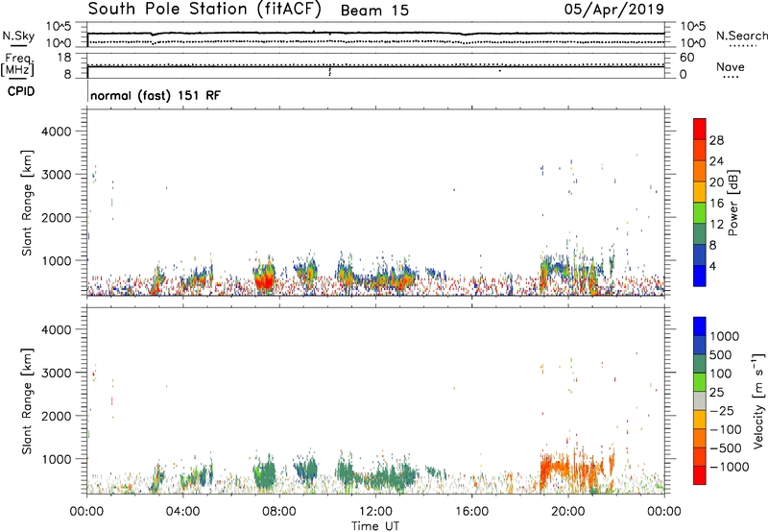
Task: Click the '500' velocity colorbar tick value
Action: [x=720, y=354]
